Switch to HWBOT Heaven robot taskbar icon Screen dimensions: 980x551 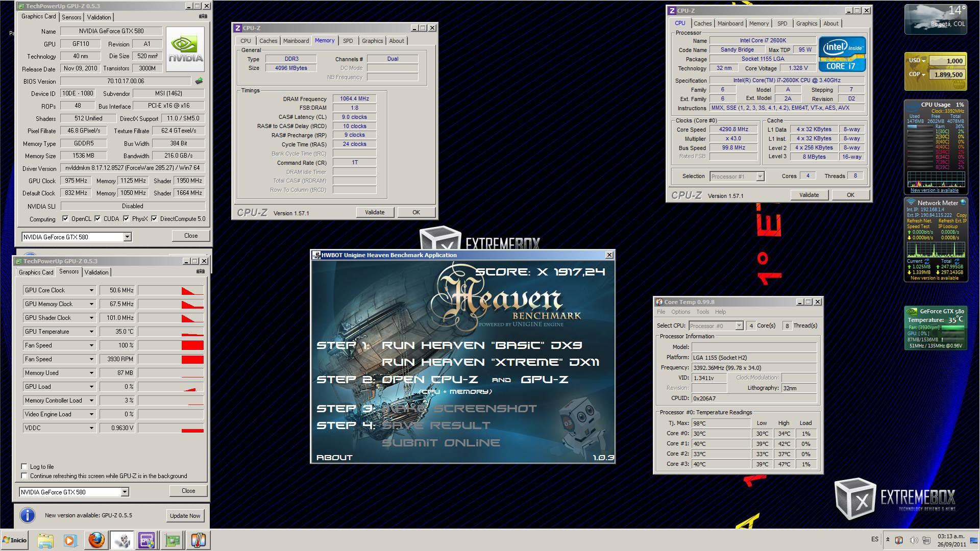(x=122, y=540)
